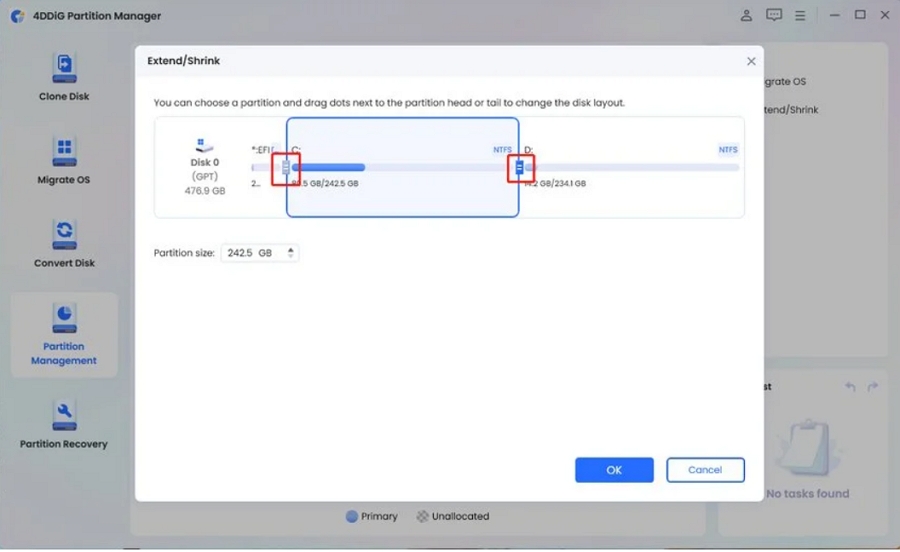Click the Partition Recovery label
The width and height of the screenshot is (900, 552).
[64, 444]
